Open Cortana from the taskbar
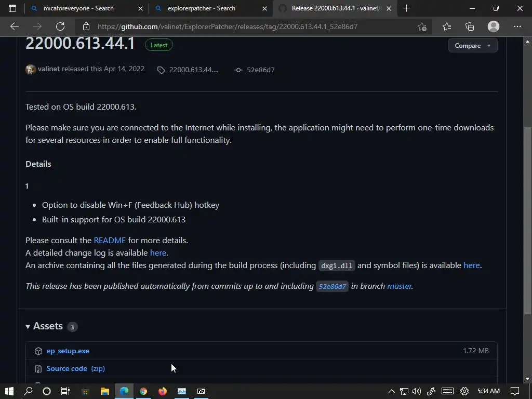 coord(47,391)
